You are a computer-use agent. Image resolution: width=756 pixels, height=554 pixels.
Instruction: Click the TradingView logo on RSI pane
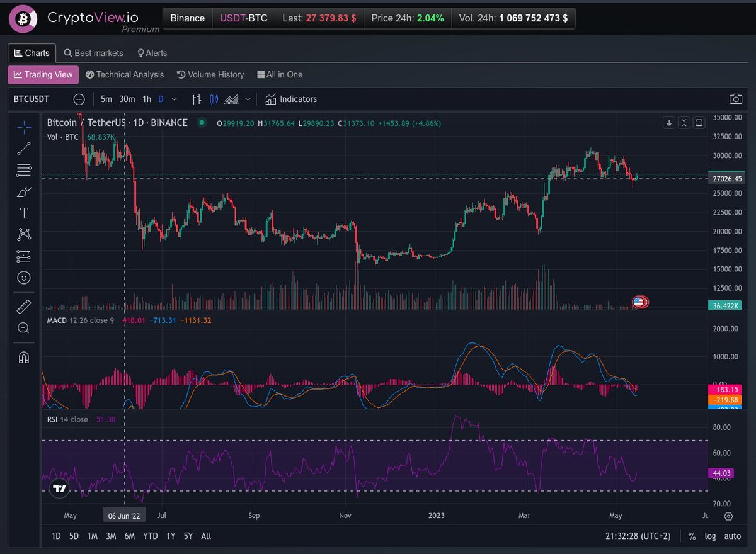(x=59, y=488)
